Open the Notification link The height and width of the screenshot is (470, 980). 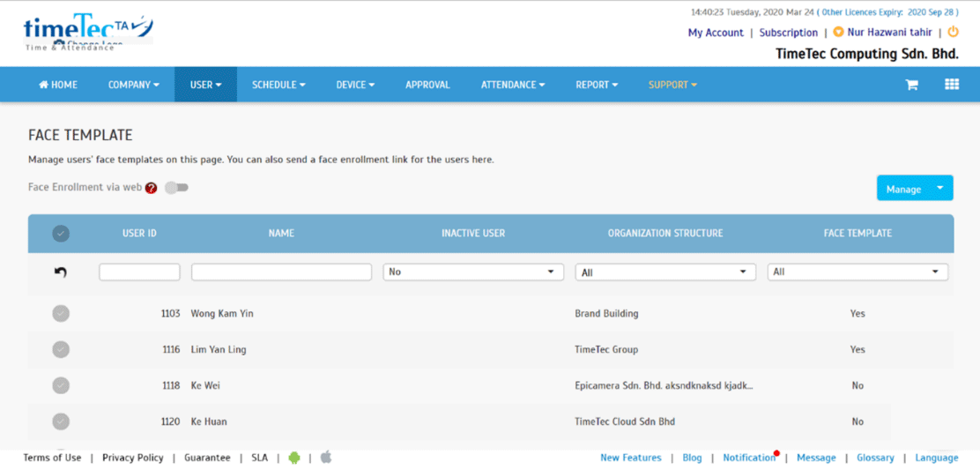tap(749, 458)
